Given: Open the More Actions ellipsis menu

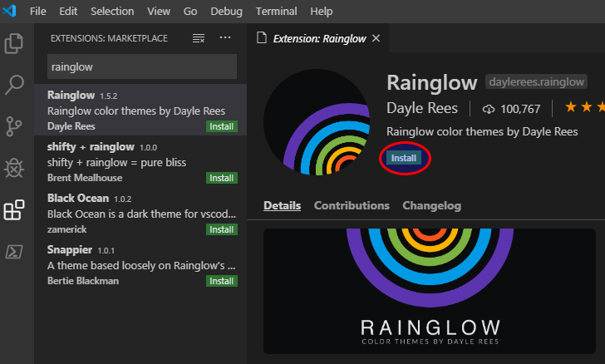Looking at the screenshot, I should pyautogui.click(x=225, y=38).
